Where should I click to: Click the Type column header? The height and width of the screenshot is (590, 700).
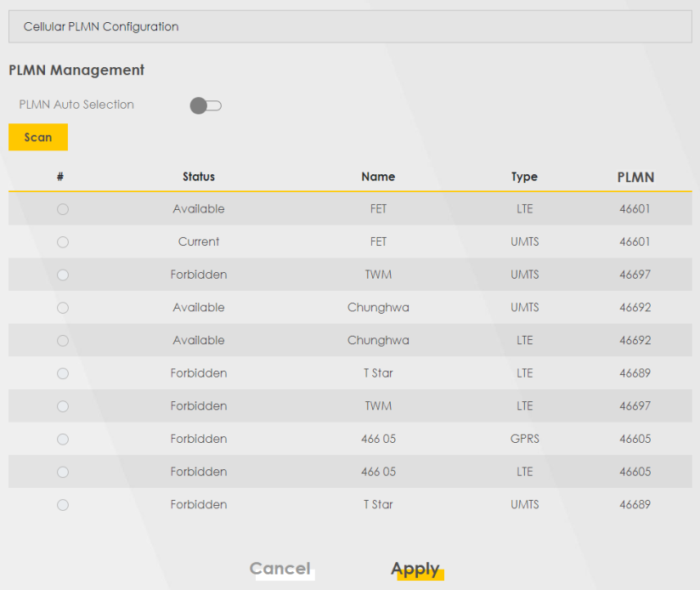click(524, 177)
